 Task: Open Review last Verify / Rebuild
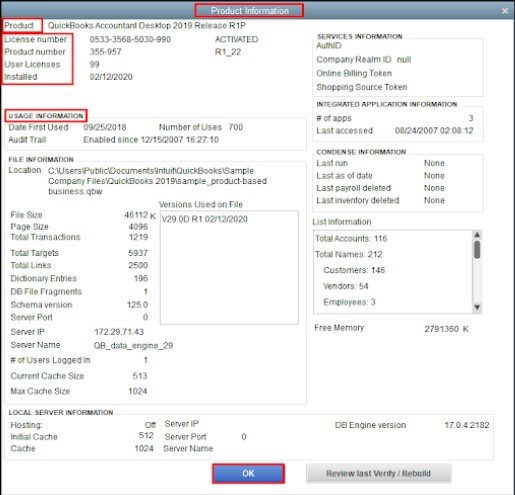(379, 473)
